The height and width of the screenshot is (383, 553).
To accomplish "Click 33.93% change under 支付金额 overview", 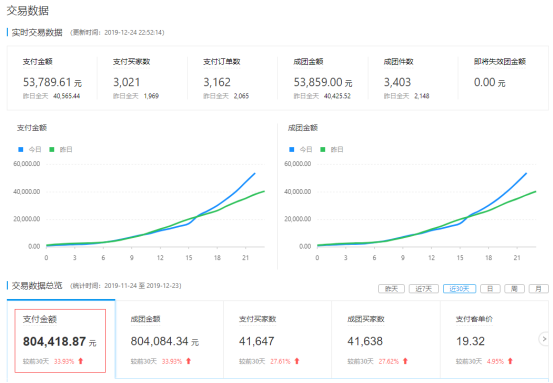I will click(64, 361).
